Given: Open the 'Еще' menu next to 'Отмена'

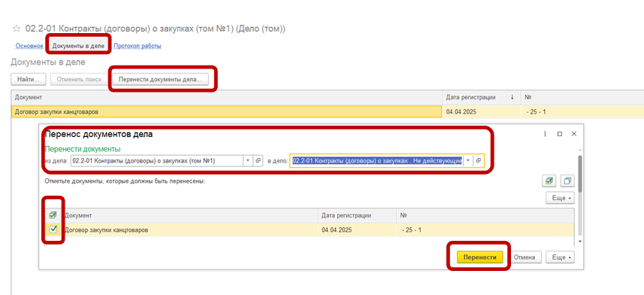Looking at the screenshot, I should (560, 257).
